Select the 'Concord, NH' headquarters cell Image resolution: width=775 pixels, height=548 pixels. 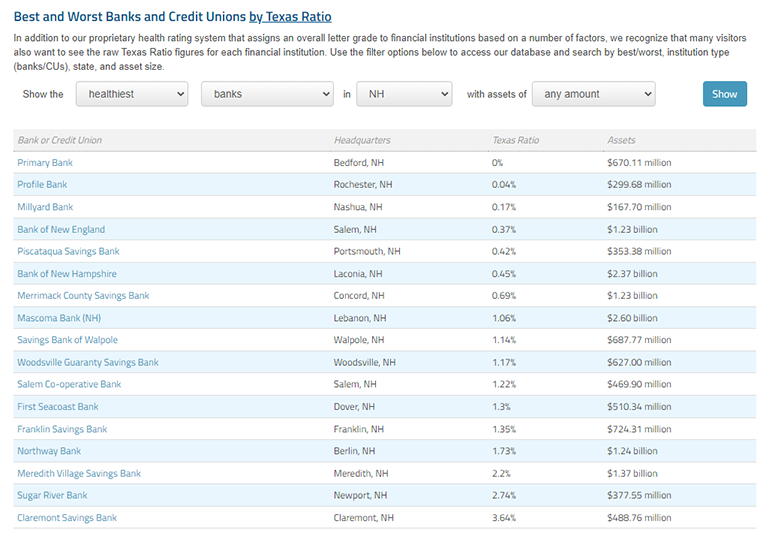coord(359,295)
